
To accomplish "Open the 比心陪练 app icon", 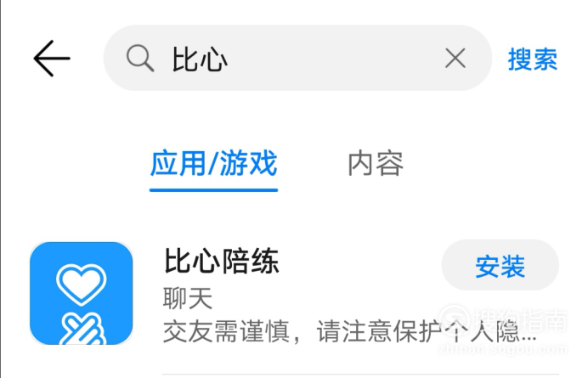I will pyautogui.click(x=82, y=293).
